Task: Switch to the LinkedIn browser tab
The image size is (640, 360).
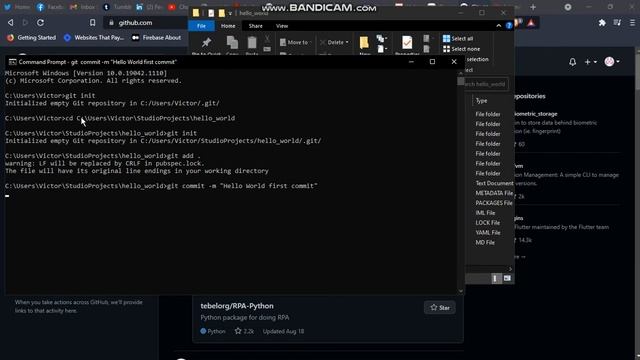Action: tap(148, 7)
